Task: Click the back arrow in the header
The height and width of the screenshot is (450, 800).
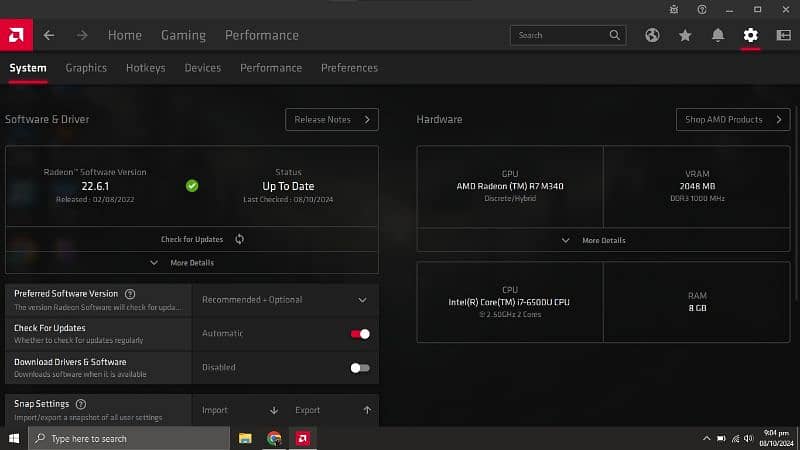Action: click(49, 35)
